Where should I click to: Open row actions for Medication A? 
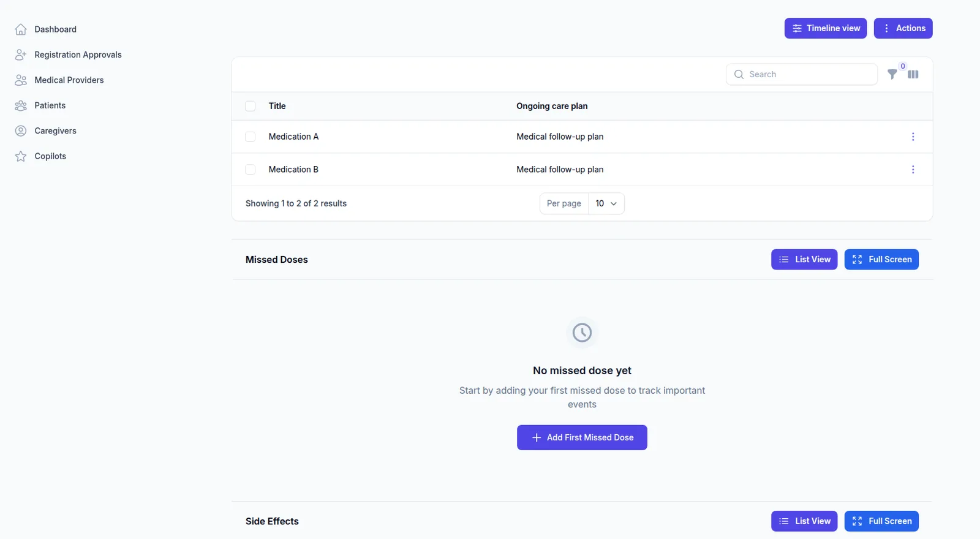913,137
